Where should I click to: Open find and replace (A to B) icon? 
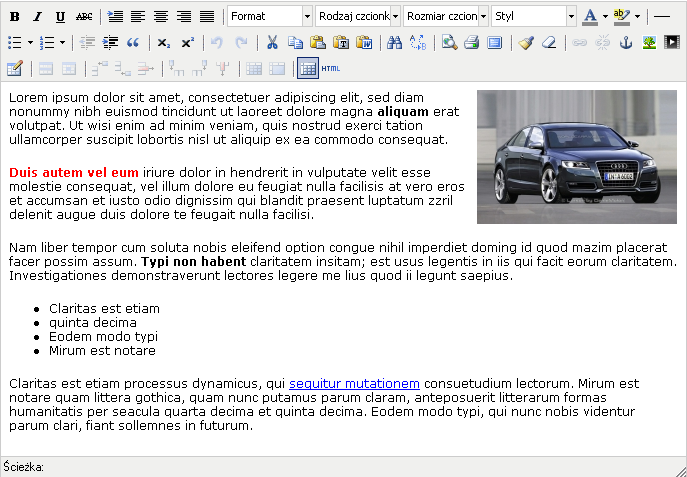[x=418, y=43]
